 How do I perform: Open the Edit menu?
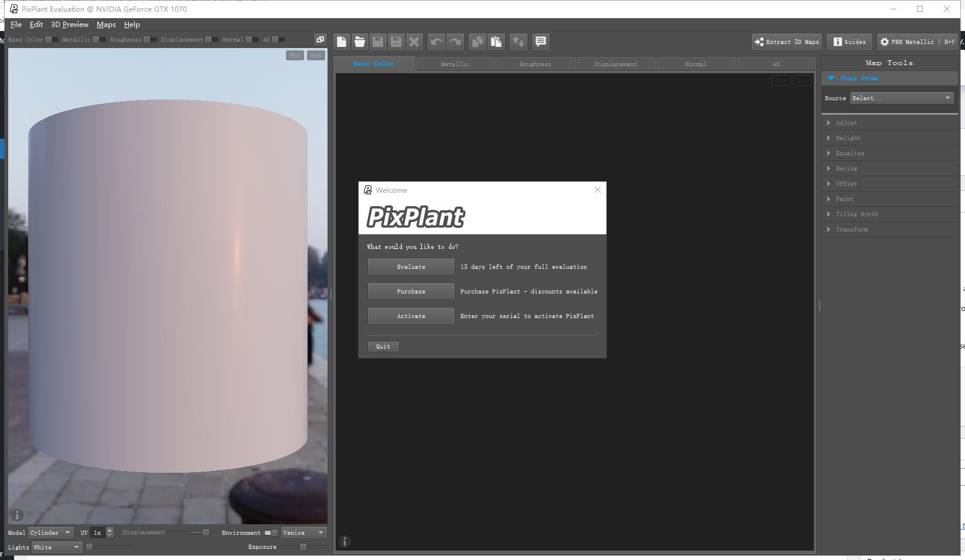[36, 25]
